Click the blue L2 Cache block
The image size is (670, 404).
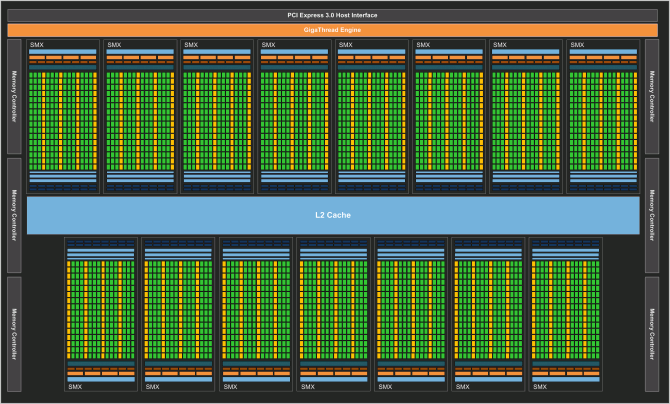pyautogui.click(x=333, y=215)
